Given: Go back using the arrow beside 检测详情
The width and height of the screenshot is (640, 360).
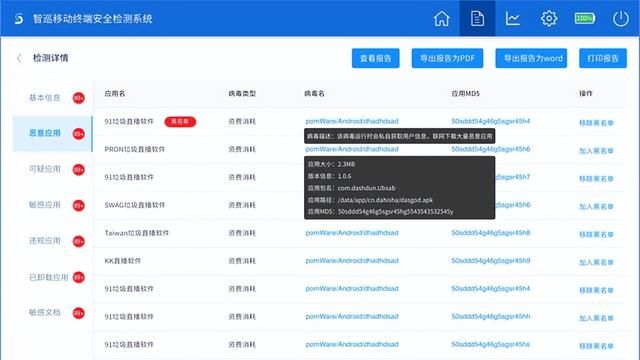Looking at the screenshot, I should 19,58.
